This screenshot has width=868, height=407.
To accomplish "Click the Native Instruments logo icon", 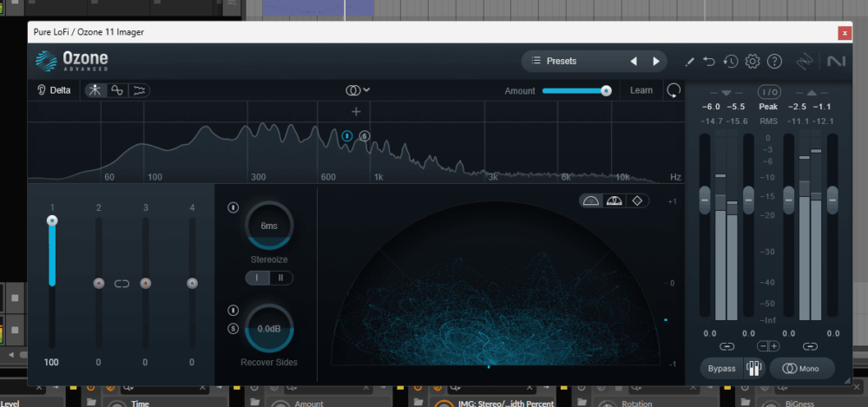I will coord(837,62).
